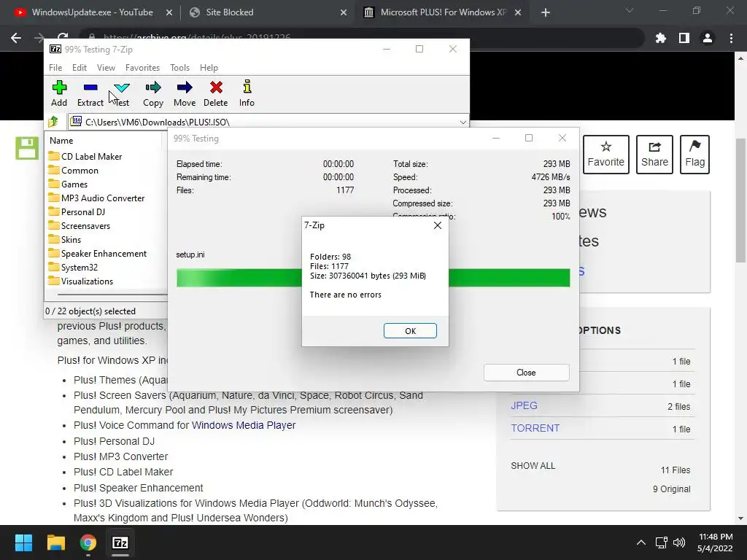Click the green floppy disk software icon
747x560 pixels.
(27, 148)
